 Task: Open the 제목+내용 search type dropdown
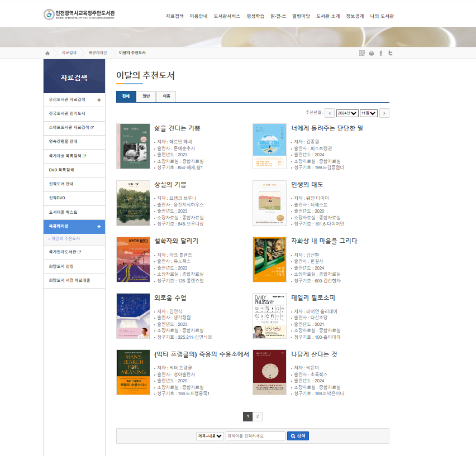click(x=210, y=436)
